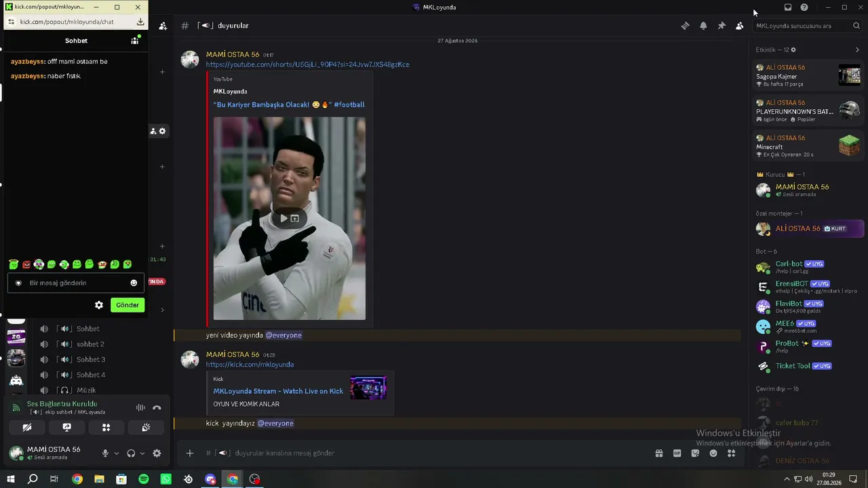Select the ErensiBOT member entry
The width and height of the screenshot is (868, 488).
[808, 287]
